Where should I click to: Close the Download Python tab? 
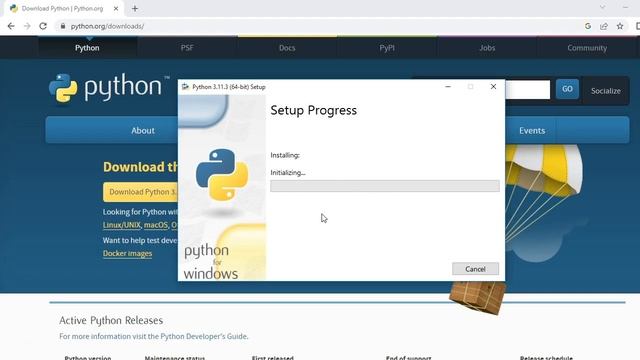pos(116,8)
